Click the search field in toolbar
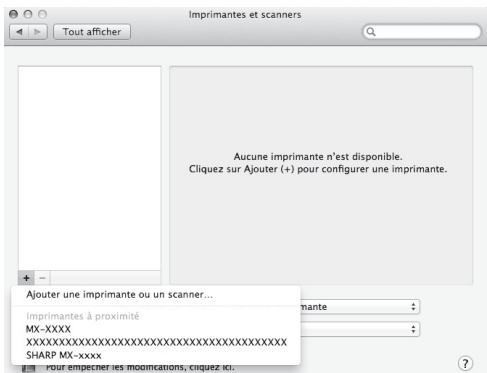Viewport: 487px width, 373px height. tap(422, 32)
